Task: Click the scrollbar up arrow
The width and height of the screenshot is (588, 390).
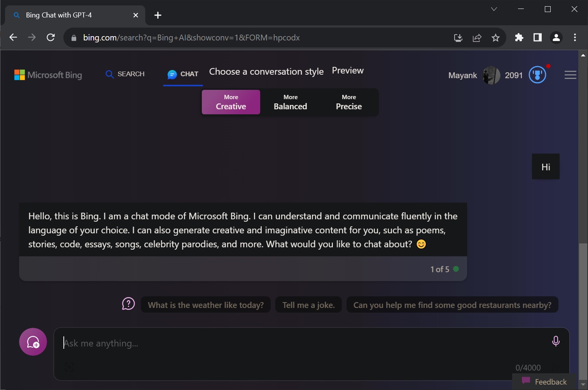Action: click(583, 55)
